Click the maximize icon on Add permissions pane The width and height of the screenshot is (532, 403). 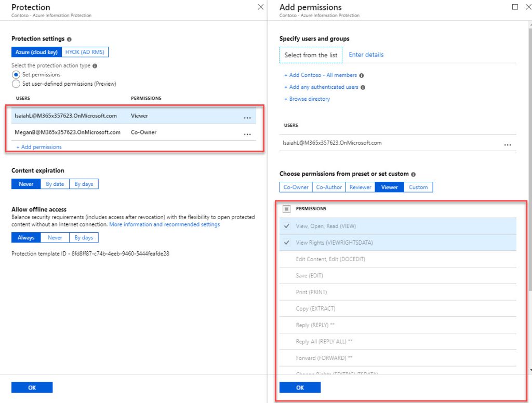515,7
